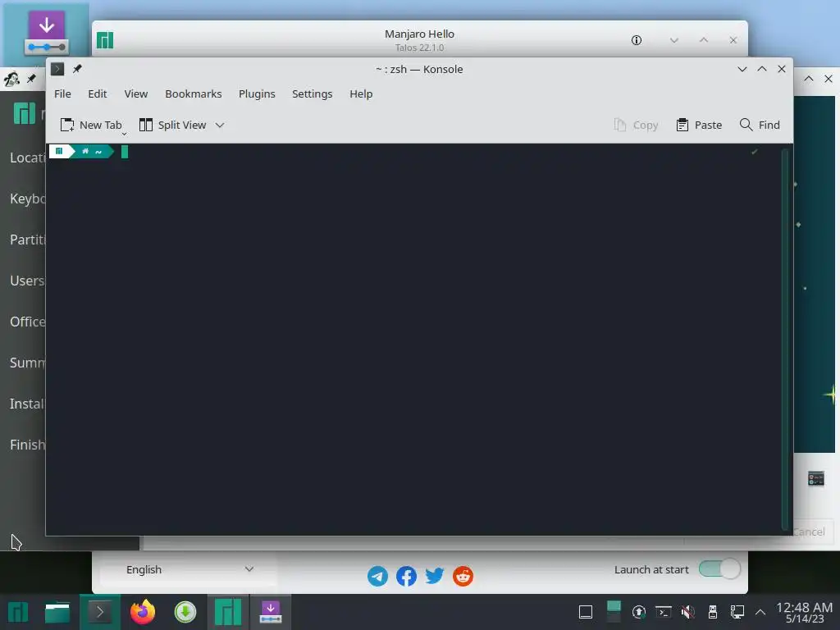
Task: Expand the hidden system tray icons
Action: click(760, 612)
